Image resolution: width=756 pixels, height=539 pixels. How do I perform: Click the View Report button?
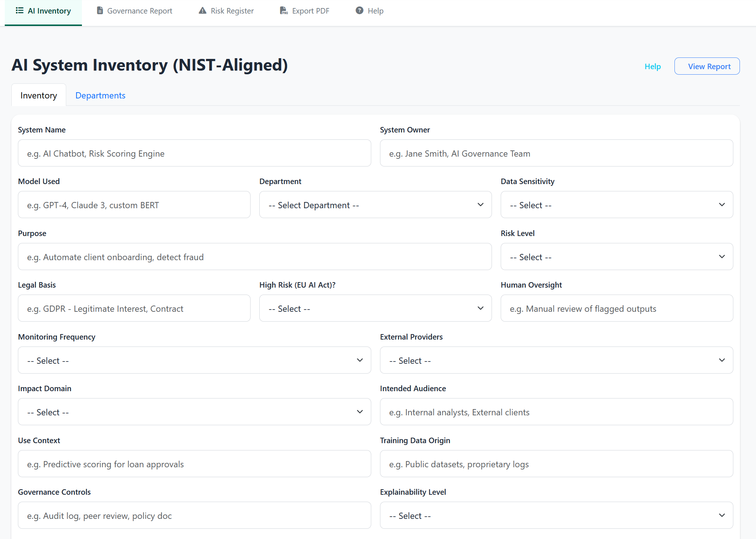(707, 66)
